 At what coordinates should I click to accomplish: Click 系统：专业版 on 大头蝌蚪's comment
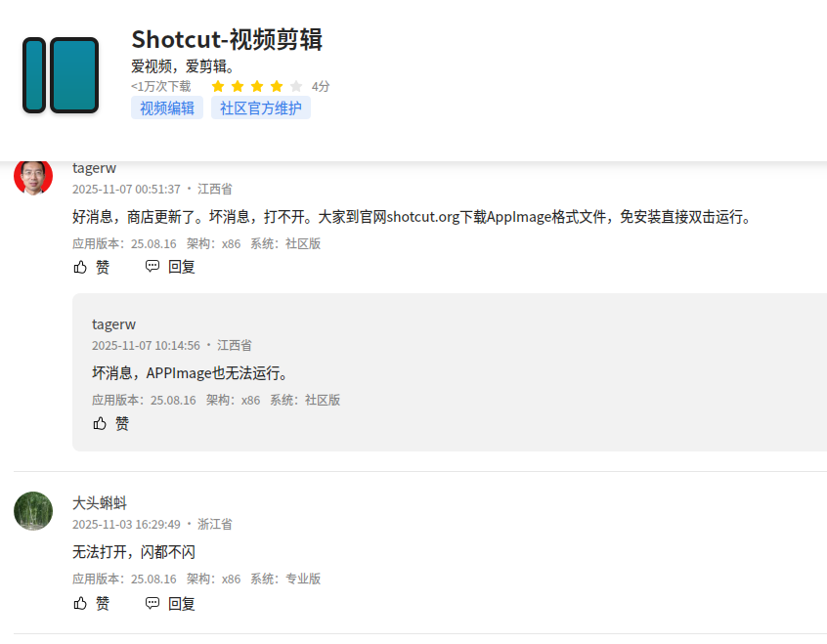[285, 580]
